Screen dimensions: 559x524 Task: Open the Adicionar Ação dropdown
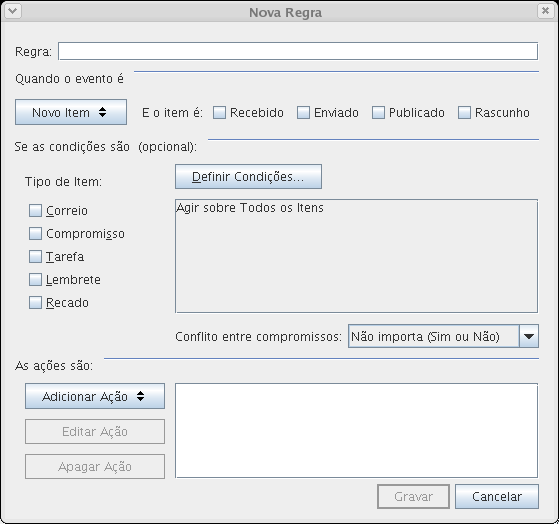(95, 396)
